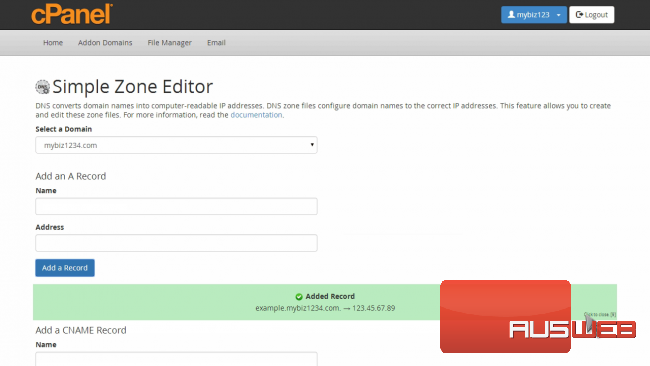
Task: Click the DNS icon beside Simple Zone Editor
Action: (42, 87)
